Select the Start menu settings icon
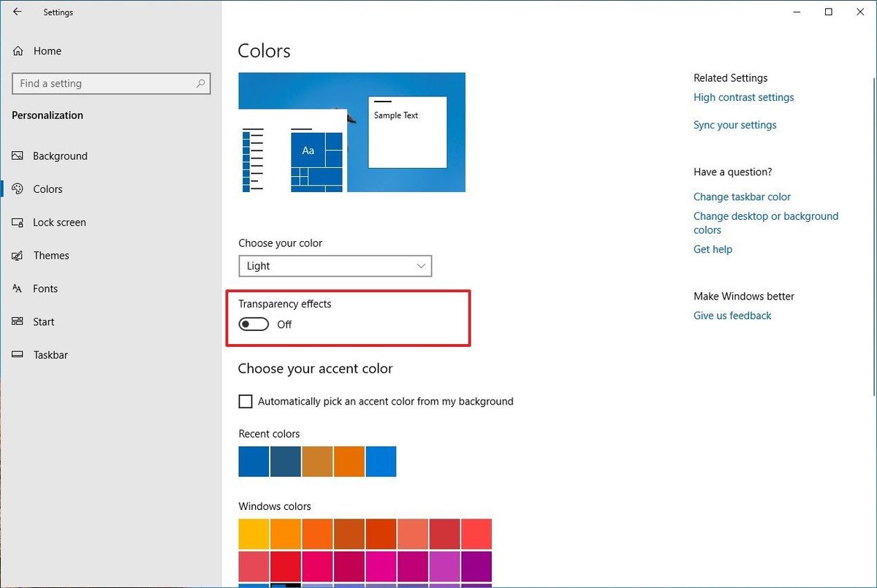877x588 pixels. [17, 321]
